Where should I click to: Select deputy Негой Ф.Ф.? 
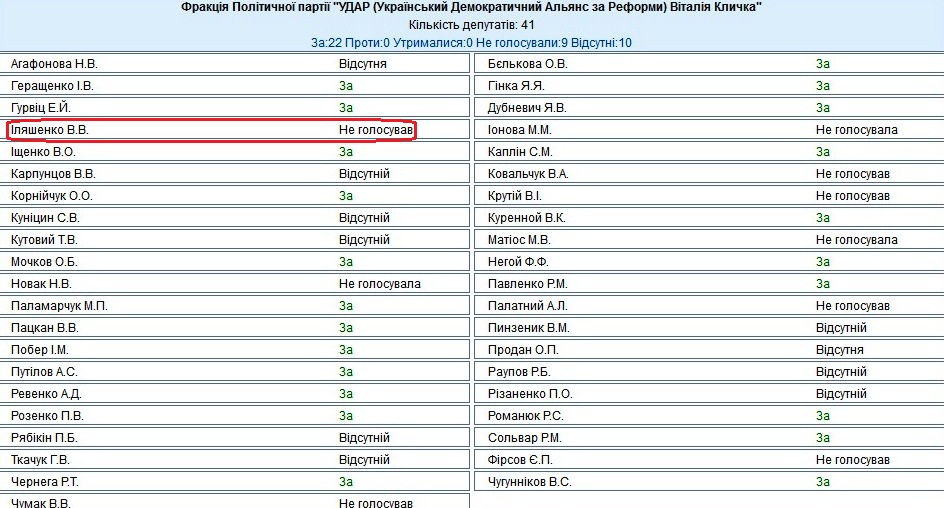tap(518, 262)
